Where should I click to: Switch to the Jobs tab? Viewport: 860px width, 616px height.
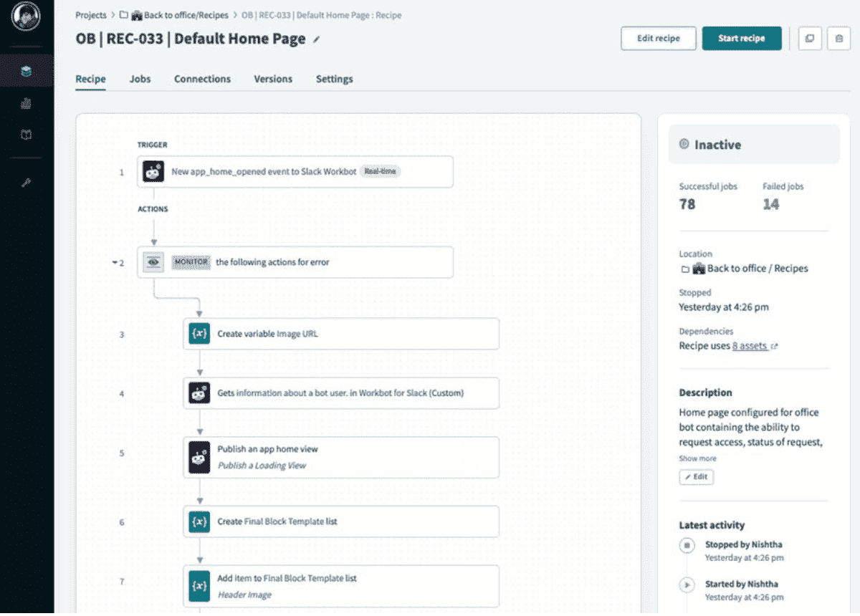(140, 80)
